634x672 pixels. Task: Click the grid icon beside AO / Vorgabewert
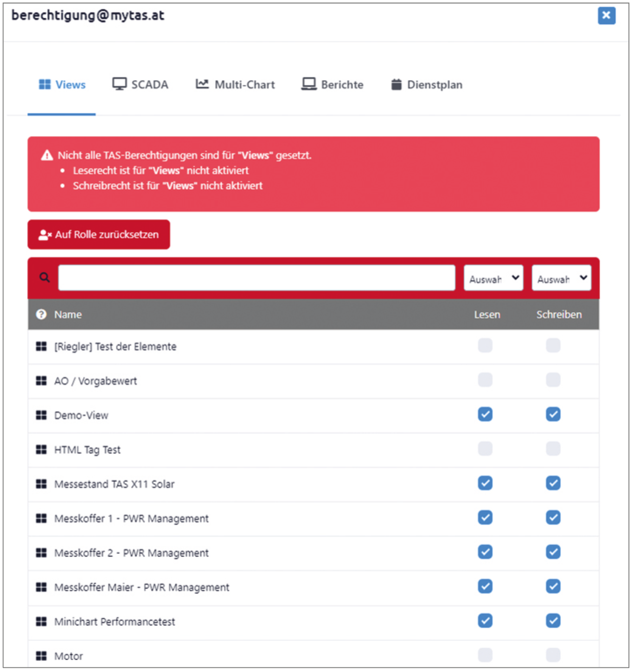(41, 381)
